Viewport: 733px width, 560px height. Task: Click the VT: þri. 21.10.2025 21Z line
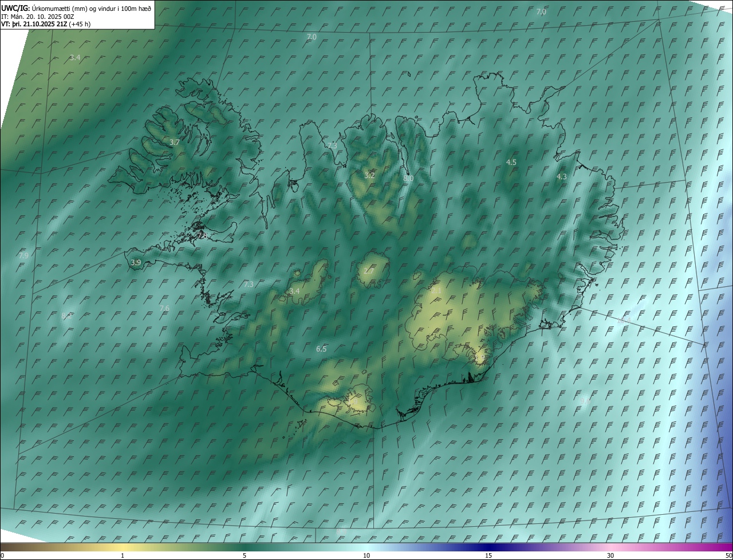click(x=46, y=24)
